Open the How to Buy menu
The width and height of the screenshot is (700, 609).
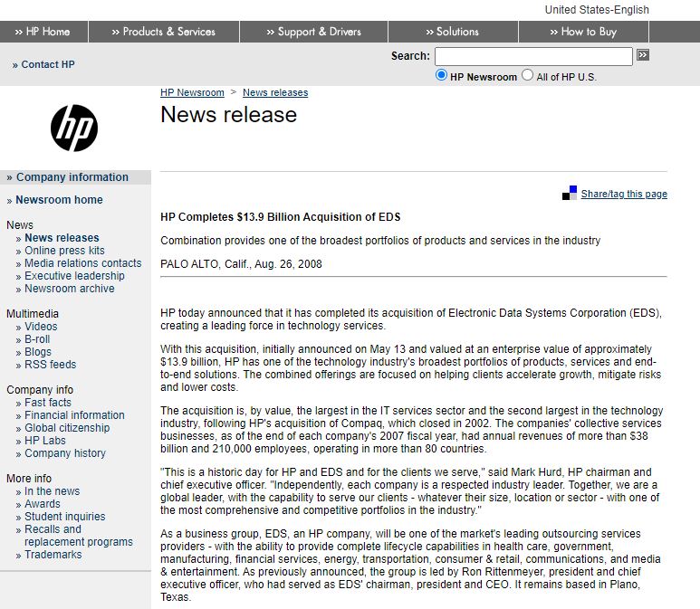[583, 32]
